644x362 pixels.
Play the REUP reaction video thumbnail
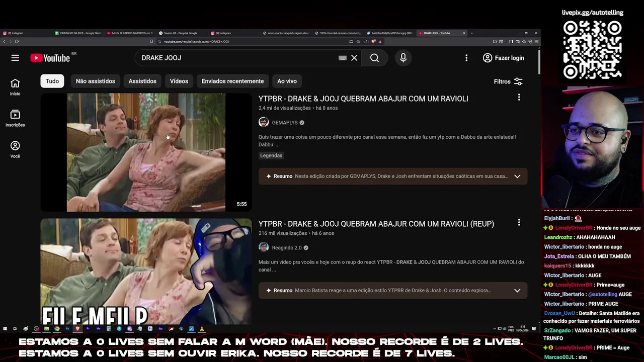[146, 270]
